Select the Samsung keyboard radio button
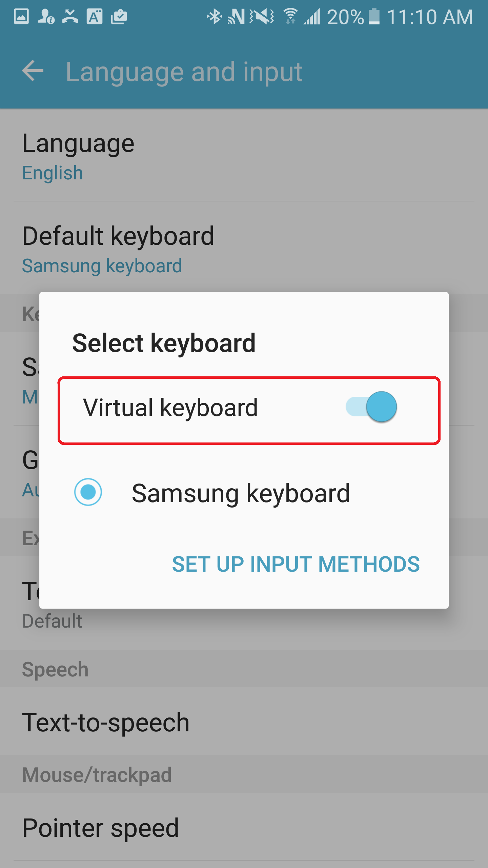This screenshot has height=868, width=488. click(88, 492)
